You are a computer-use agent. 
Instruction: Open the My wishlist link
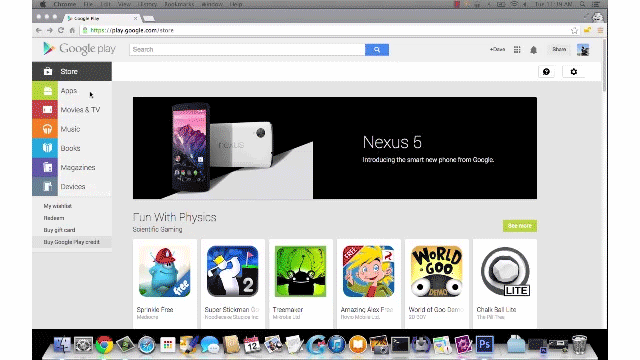58,206
